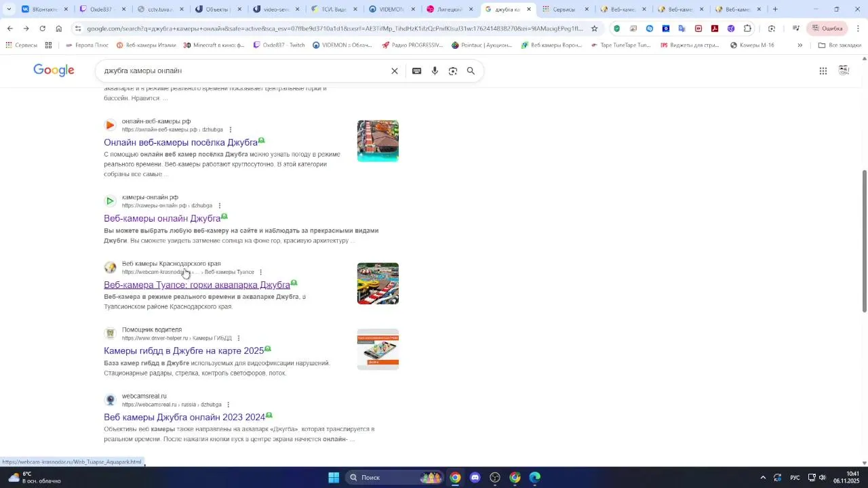Start voice search with microphone icon
The image size is (868, 488).
pyautogui.click(x=435, y=70)
